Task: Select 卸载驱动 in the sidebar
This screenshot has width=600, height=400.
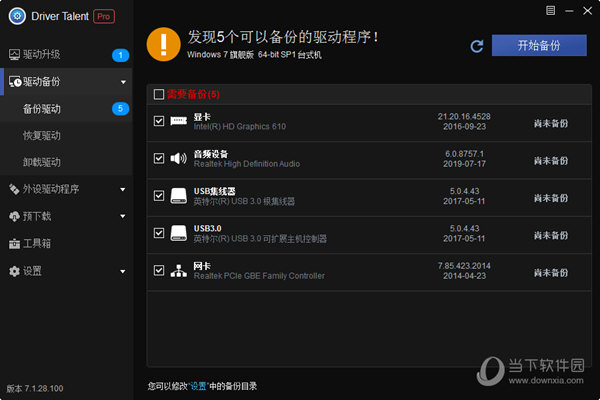Action: click(42, 162)
